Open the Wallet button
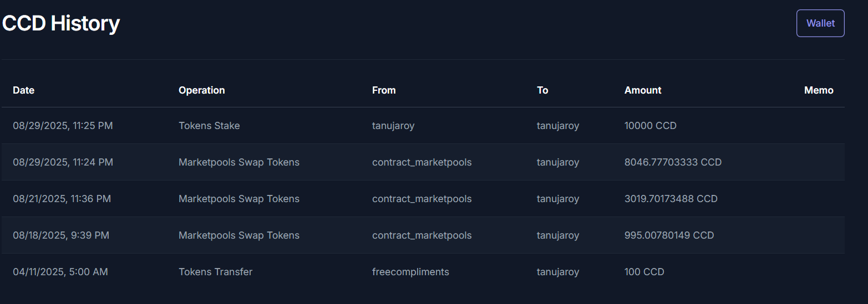The height and width of the screenshot is (304, 868). (820, 23)
